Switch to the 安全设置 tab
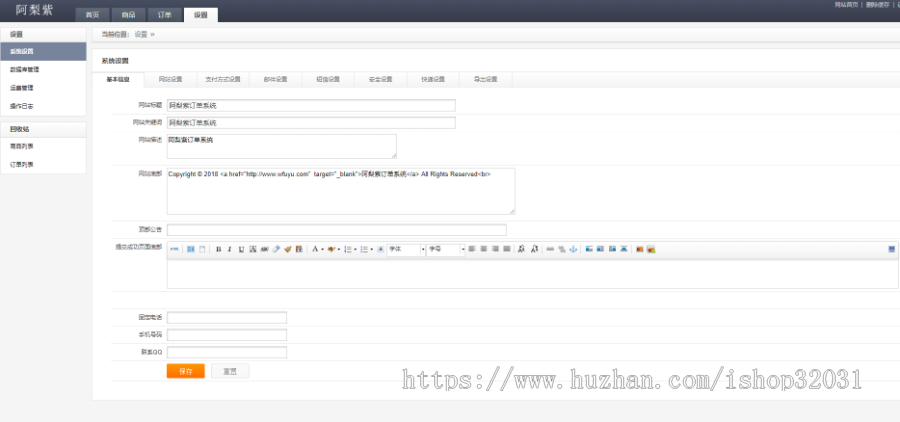 pos(381,79)
